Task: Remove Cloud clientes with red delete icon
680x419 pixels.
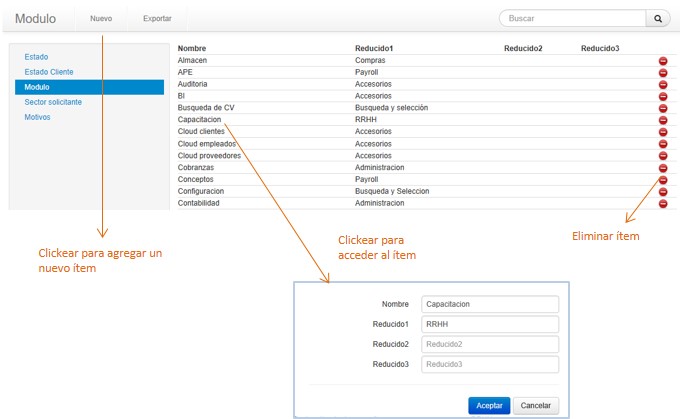Action: point(662,132)
